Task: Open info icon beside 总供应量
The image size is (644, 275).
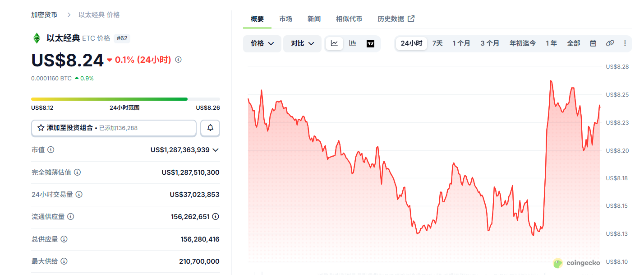Action: click(64, 239)
